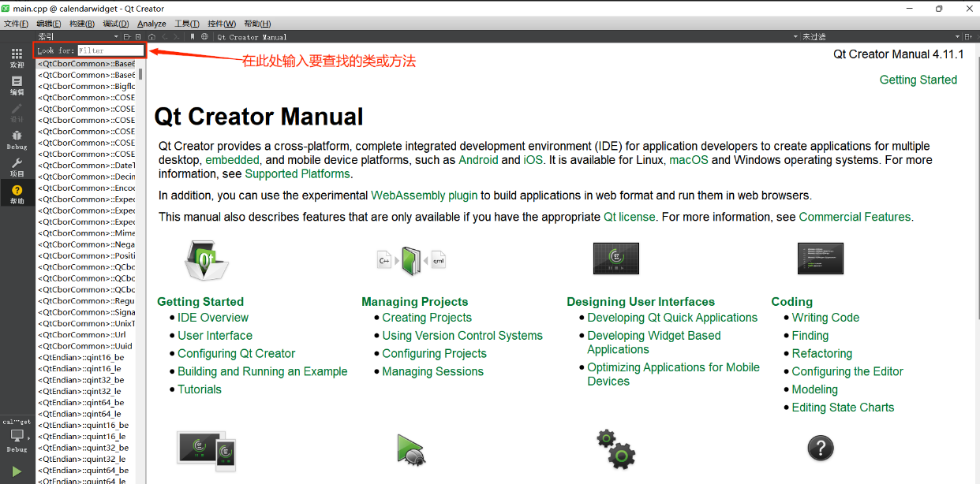Open the Qt license link
Viewport: 980px width, 484px height.
[630, 217]
